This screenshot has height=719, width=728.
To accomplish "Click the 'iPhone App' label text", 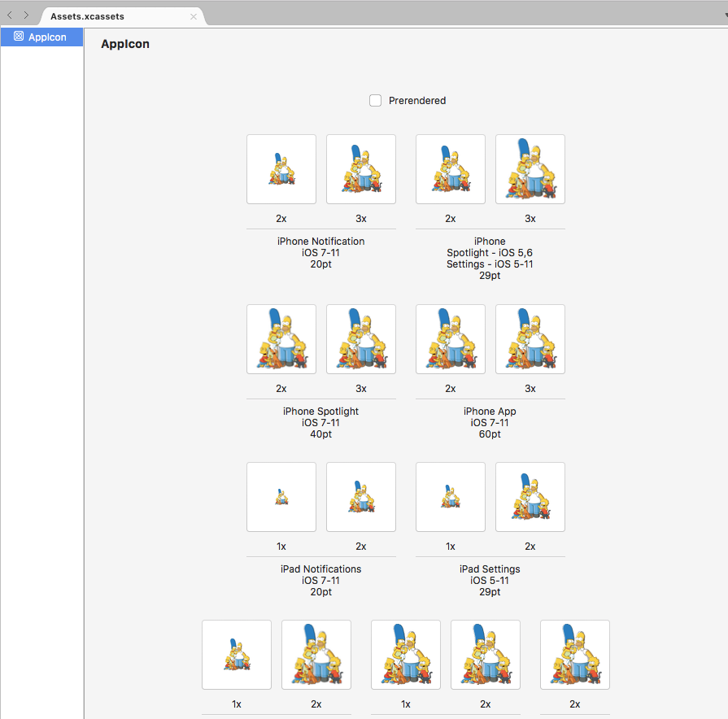I will coord(490,412).
